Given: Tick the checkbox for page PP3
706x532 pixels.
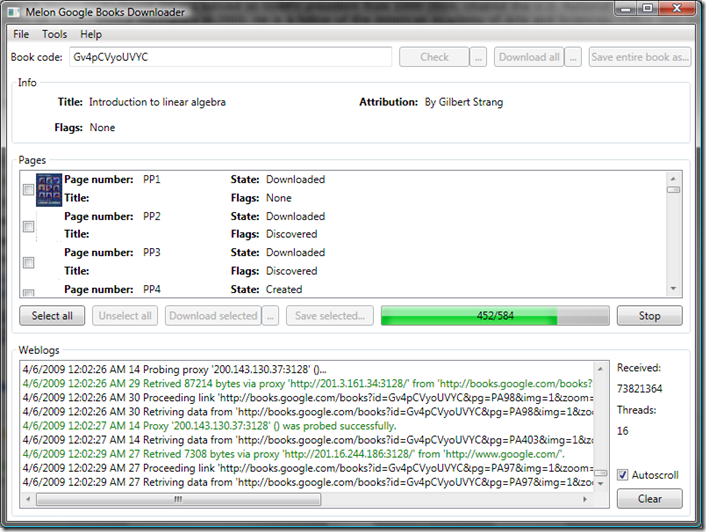Looking at the screenshot, I should (x=28, y=262).
